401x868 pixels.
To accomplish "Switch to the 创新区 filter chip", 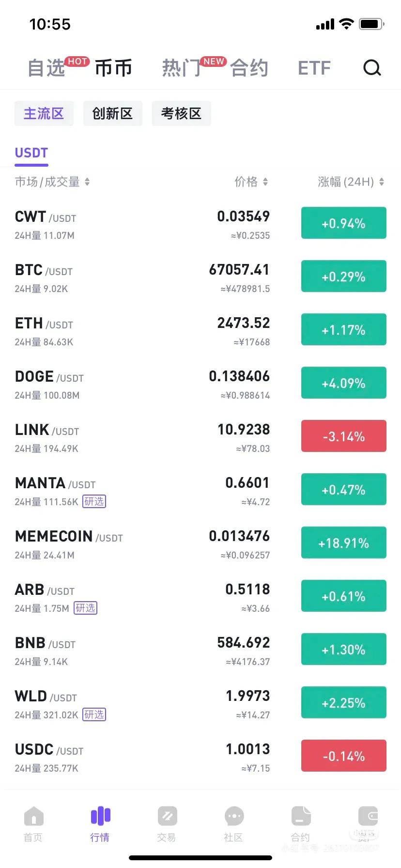I will (113, 113).
